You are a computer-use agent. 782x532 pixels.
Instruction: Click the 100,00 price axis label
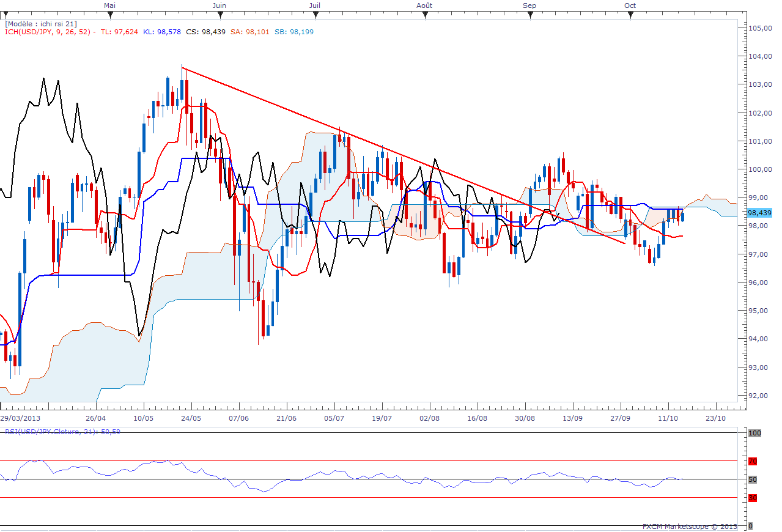759,169
